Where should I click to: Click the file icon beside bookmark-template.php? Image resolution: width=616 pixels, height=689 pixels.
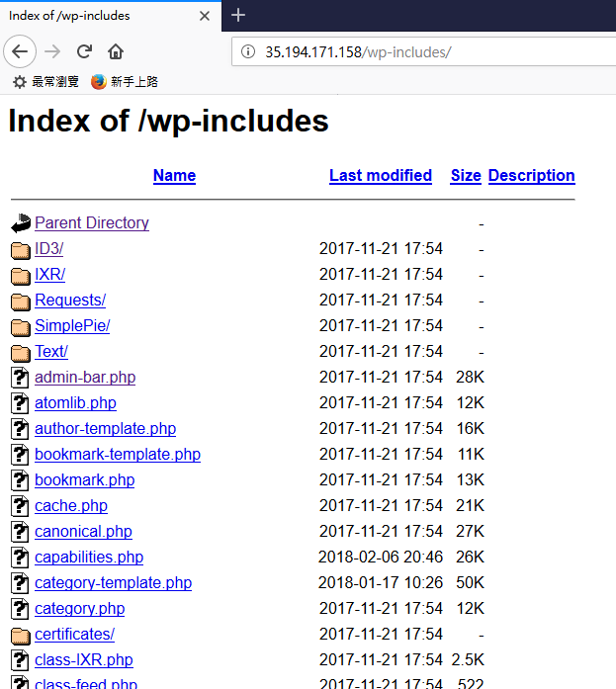[20, 455]
